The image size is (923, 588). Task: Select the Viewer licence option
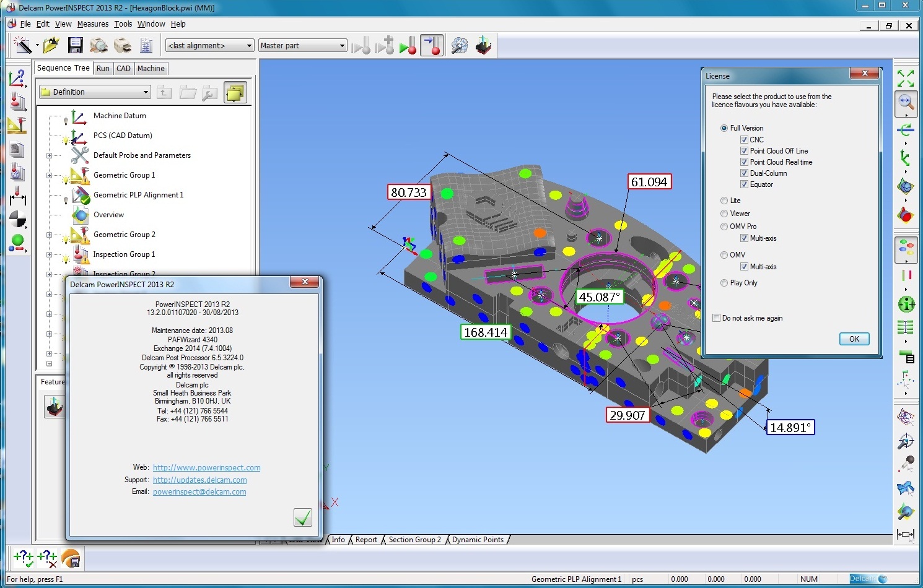724,214
